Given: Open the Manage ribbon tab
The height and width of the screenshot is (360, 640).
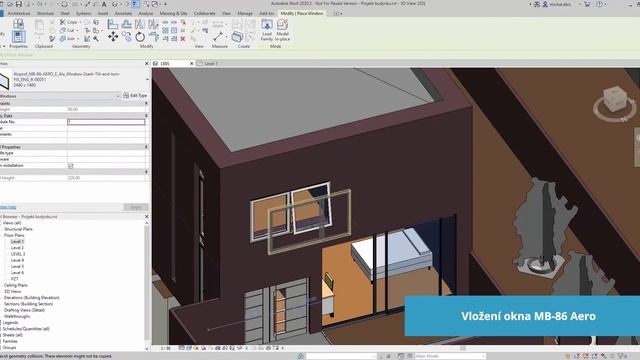Looking at the screenshot, I should pyautogui.click(x=245, y=13).
